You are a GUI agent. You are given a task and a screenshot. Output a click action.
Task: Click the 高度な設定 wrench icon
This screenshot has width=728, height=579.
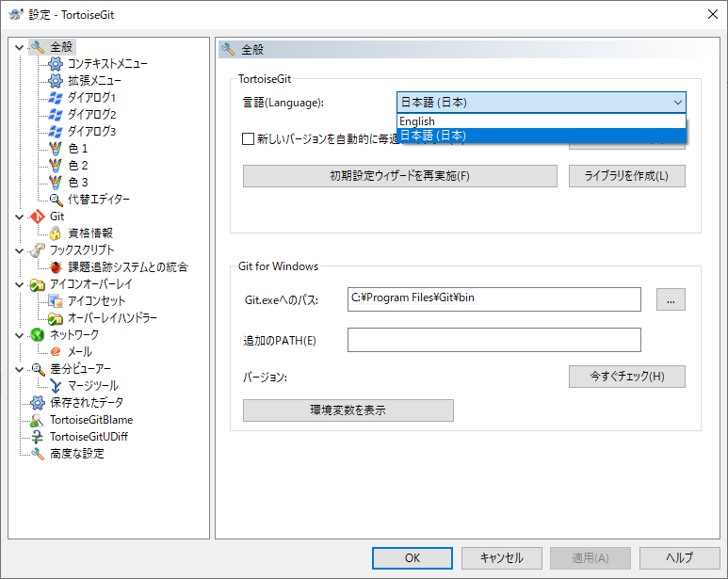point(37,454)
